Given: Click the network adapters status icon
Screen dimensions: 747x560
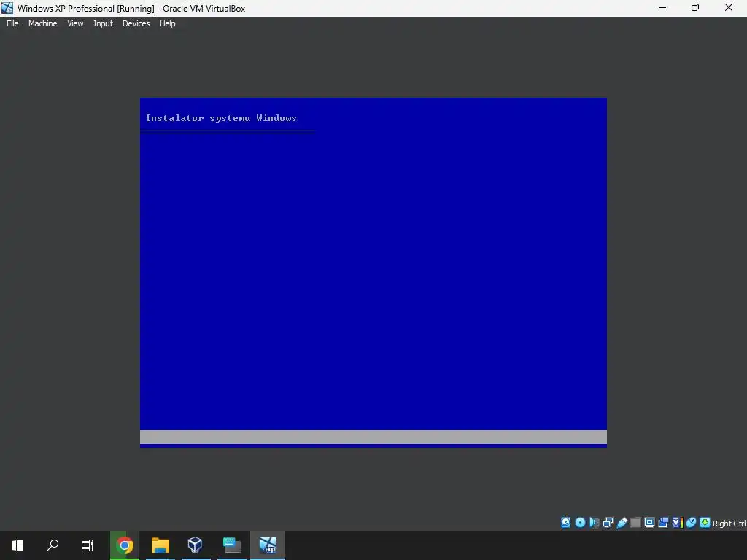Looking at the screenshot, I should click(x=608, y=522).
